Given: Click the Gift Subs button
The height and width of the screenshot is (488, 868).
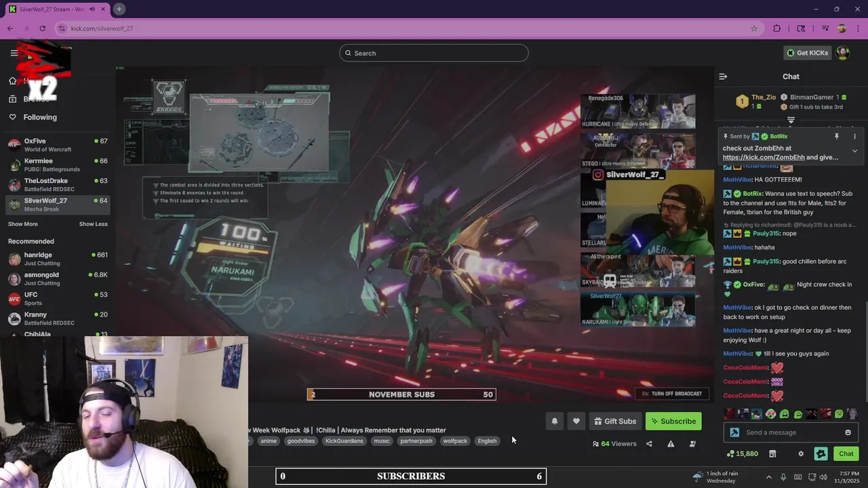Looking at the screenshot, I should point(615,421).
